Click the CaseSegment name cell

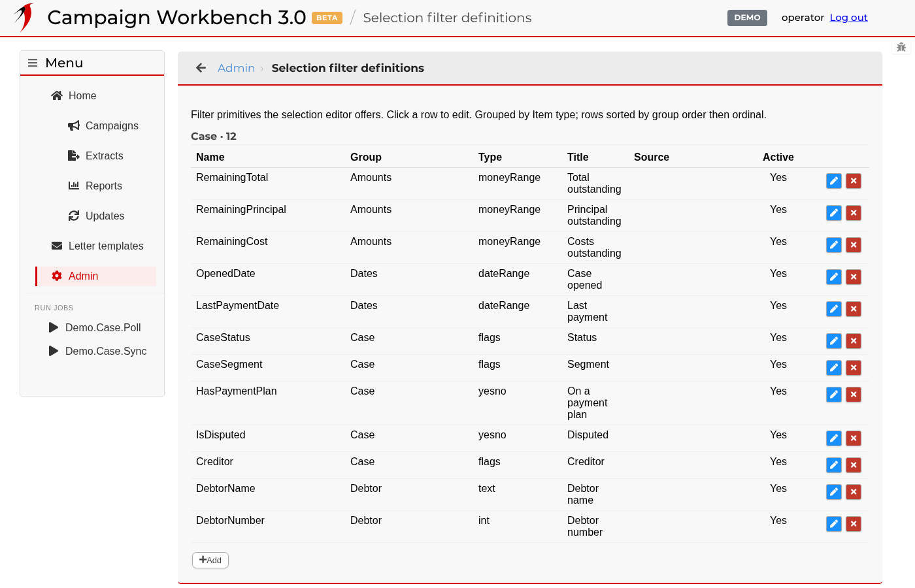(x=229, y=364)
